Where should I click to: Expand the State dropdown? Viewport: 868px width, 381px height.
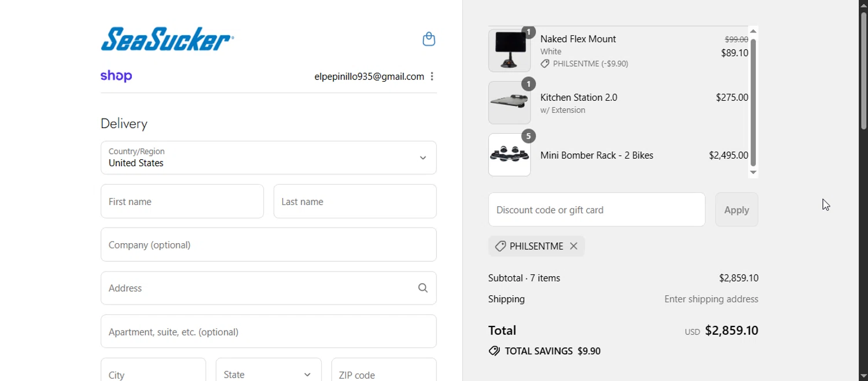269,374
